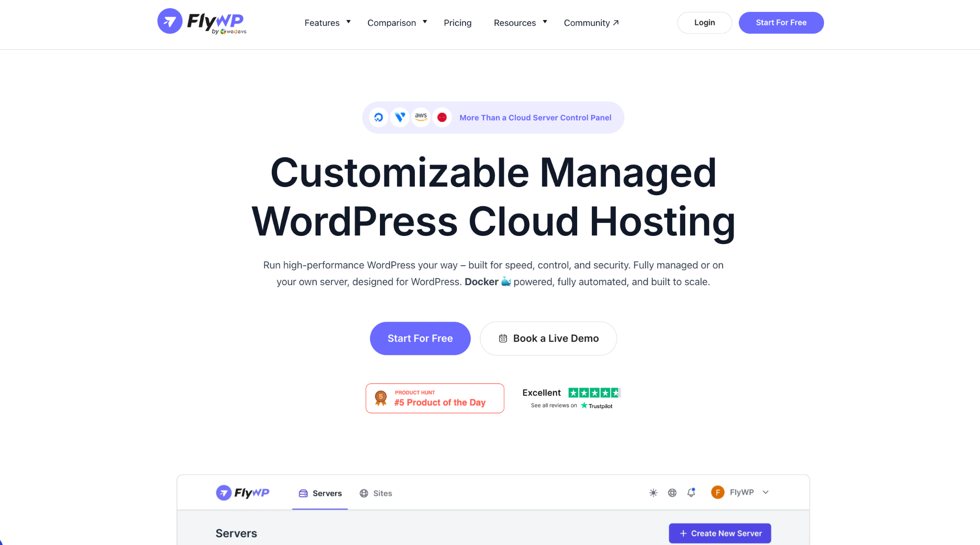Expand the Features dropdown menu
Screen dimensions: 980x545
click(x=327, y=22)
